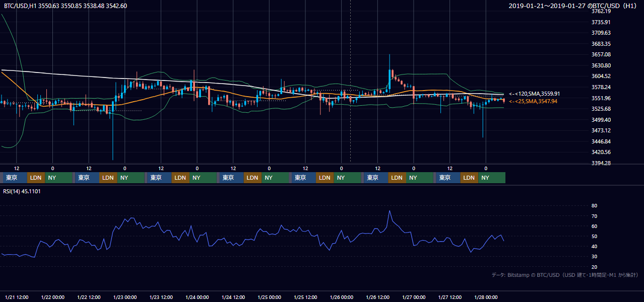Click the 1/23 00:00 time axis label
644x302 pixels.
(125, 297)
